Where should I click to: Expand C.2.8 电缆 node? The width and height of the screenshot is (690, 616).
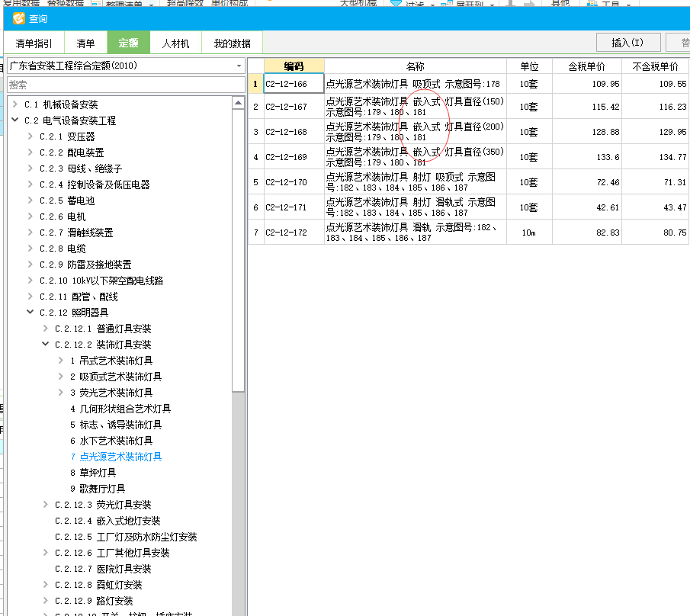click(30, 249)
